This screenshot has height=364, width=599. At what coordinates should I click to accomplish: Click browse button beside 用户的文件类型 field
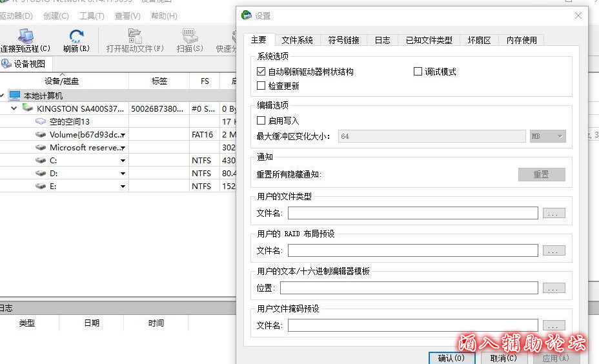click(x=554, y=213)
